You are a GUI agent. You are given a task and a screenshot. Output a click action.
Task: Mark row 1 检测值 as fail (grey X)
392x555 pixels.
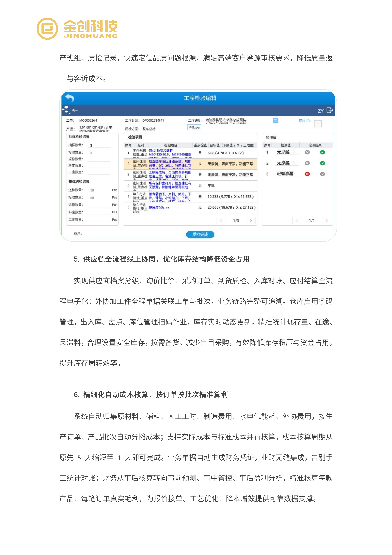[x=307, y=152]
